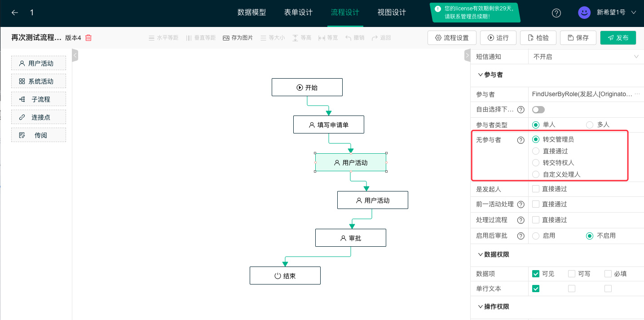Check 可写 in 数据项 header
This screenshot has height=320, width=644.
tap(572, 274)
